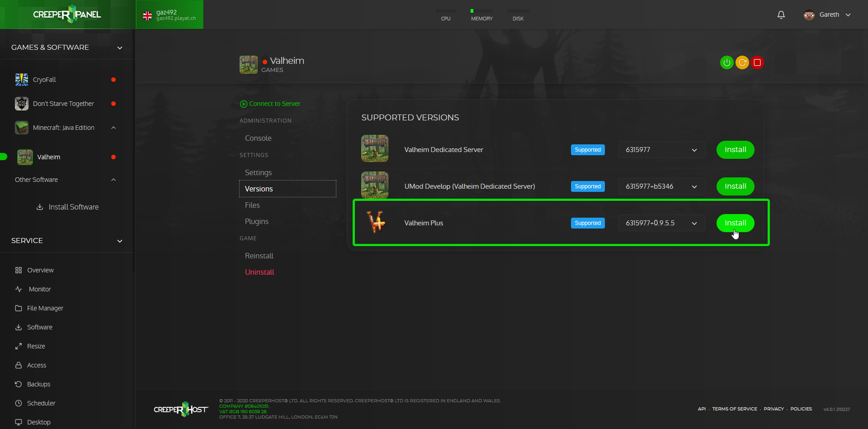Click the UK flag server icon
Image resolution: width=868 pixels, height=429 pixels.
147,16
